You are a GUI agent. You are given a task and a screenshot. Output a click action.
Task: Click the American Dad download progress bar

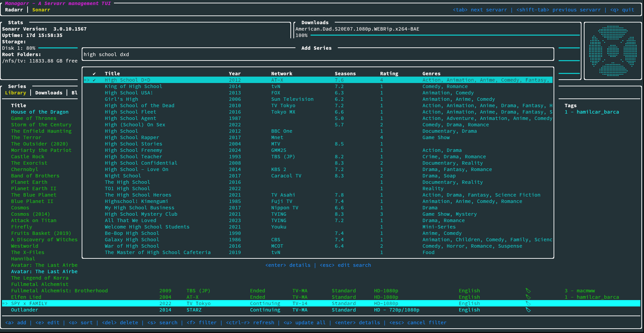coord(444,35)
